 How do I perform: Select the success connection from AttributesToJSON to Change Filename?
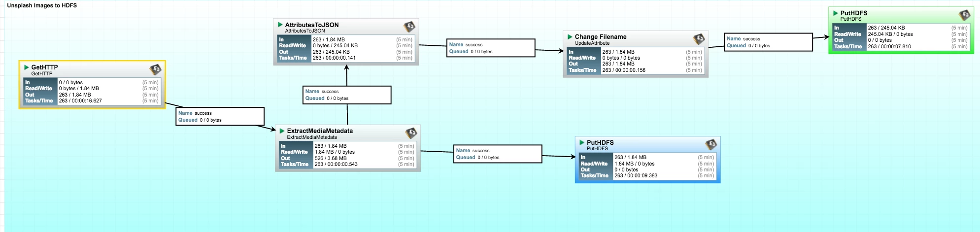491,48
